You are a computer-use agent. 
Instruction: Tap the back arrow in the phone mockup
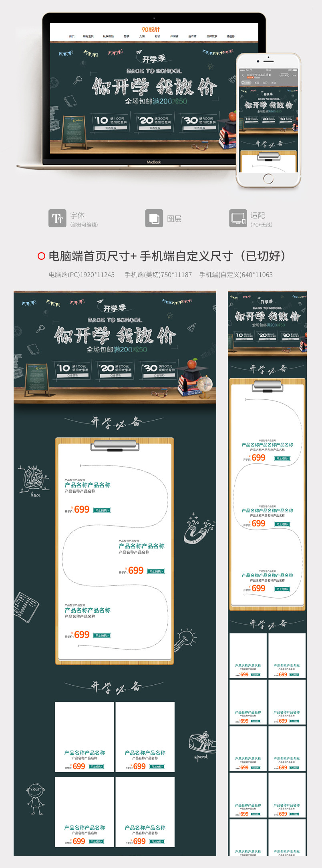tap(243, 75)
